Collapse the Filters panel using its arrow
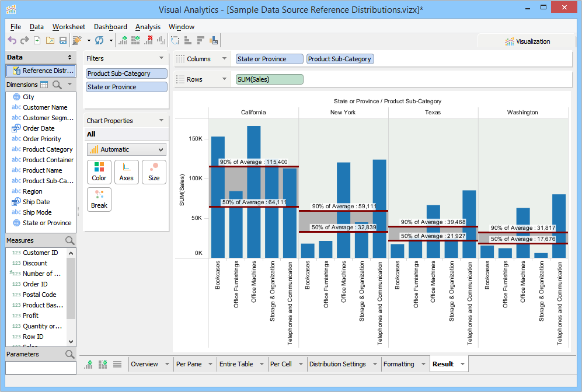The width and height of the screenshot is (582, 392). pos(161,58)
